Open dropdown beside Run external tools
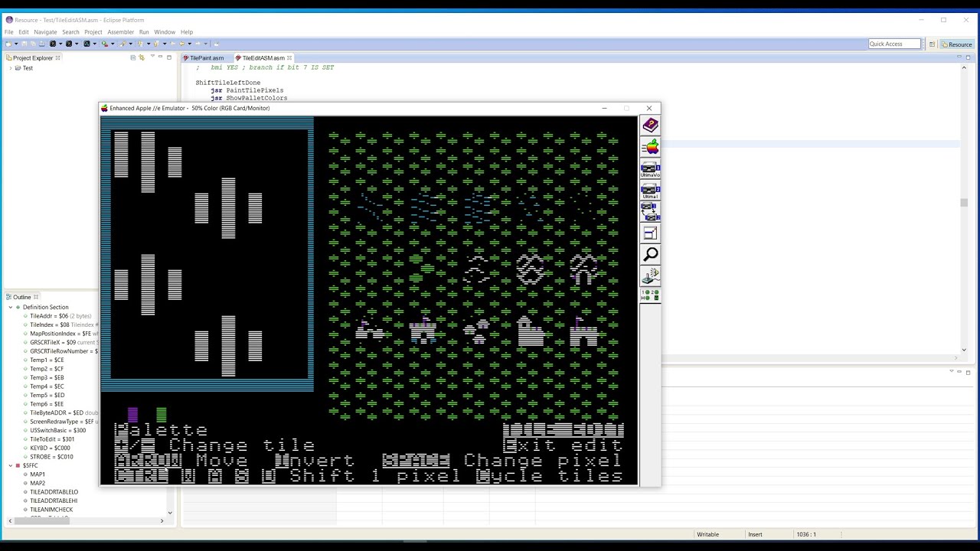Image resolution: width=980 pixels, height=551 pixels. pyautogui.click(x=113, y=44)
